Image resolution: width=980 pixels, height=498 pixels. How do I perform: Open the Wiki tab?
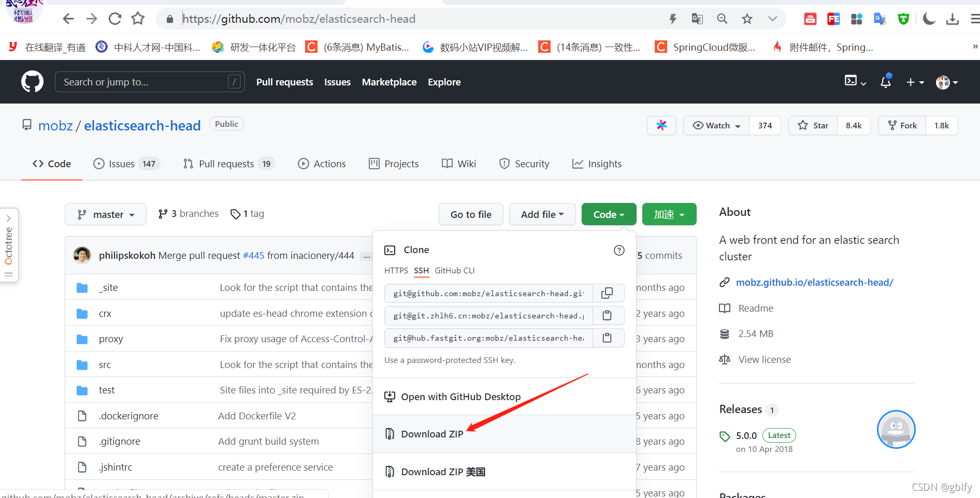[x=458, y=164]
